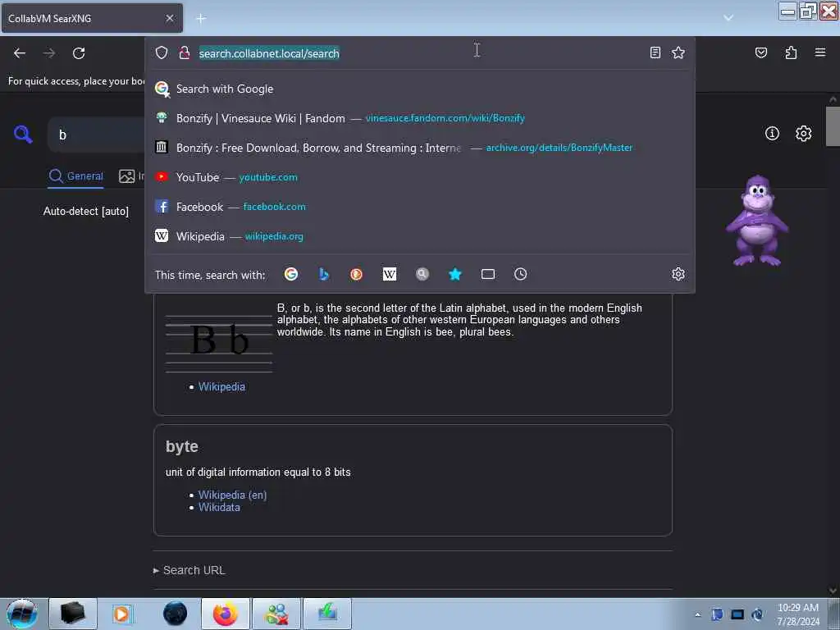Open the media player taskbar icon
840x630 pixels.
tap(122, 614)
